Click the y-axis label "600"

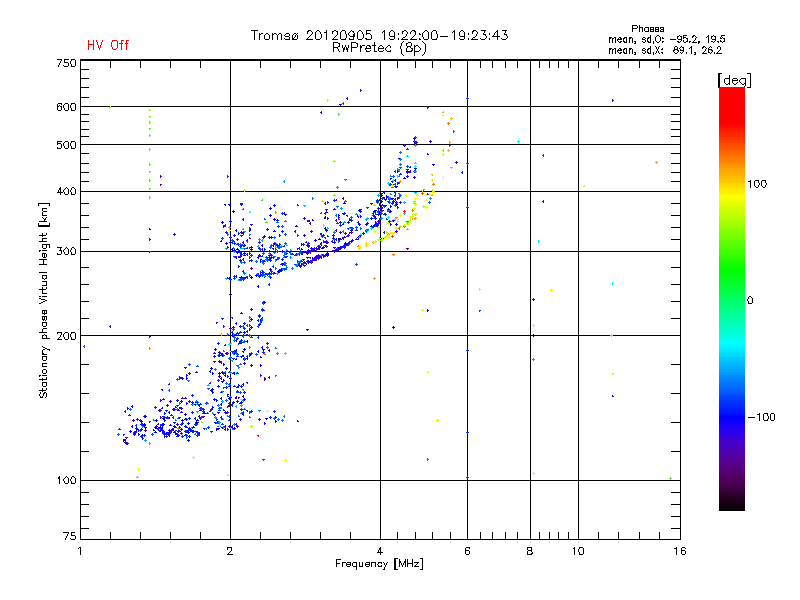pyautogui.click(x=66, y=107)
